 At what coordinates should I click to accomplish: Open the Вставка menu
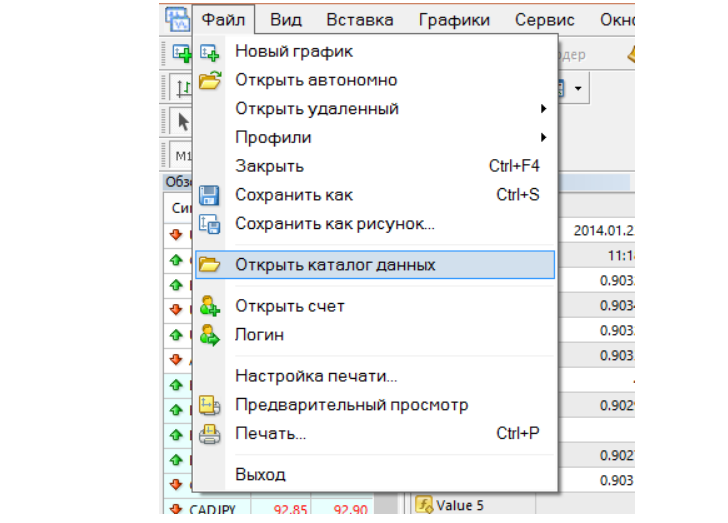coord(360,20)
